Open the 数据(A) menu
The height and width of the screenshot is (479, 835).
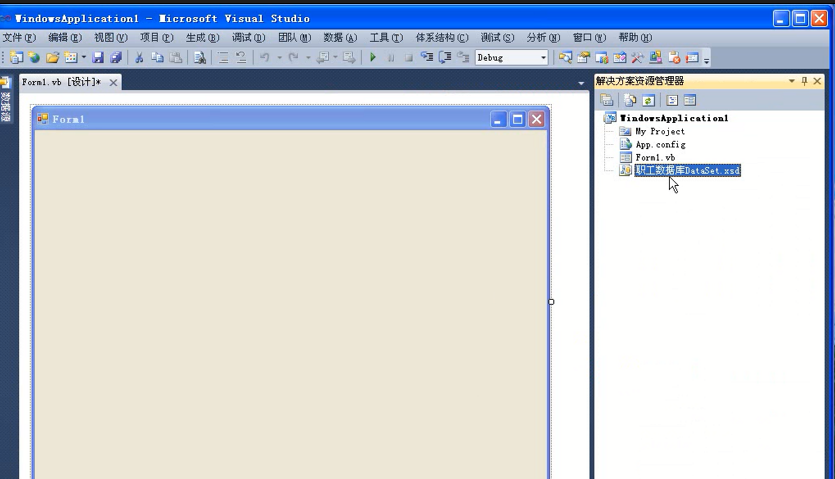pos(340,38)
